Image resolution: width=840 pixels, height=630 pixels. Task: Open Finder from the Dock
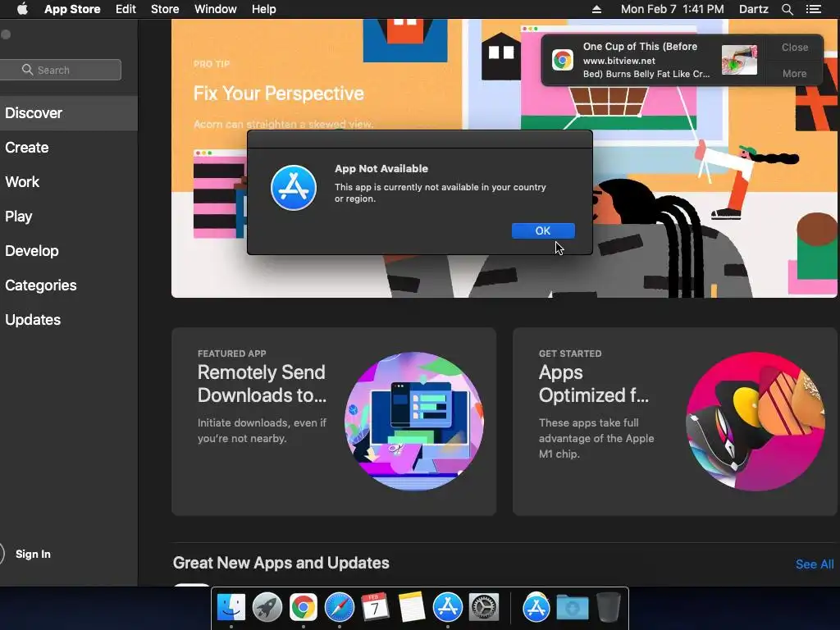click(231, 608)
